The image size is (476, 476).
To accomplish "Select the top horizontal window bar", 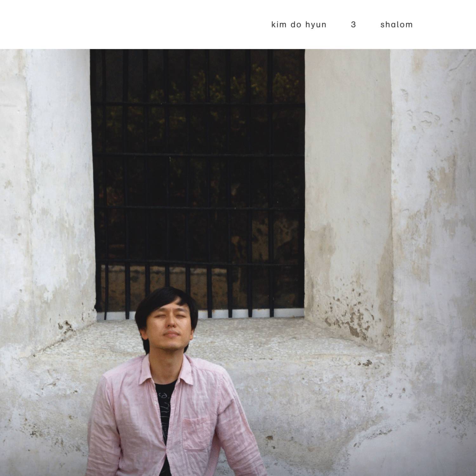I will (x=197, y=103).
